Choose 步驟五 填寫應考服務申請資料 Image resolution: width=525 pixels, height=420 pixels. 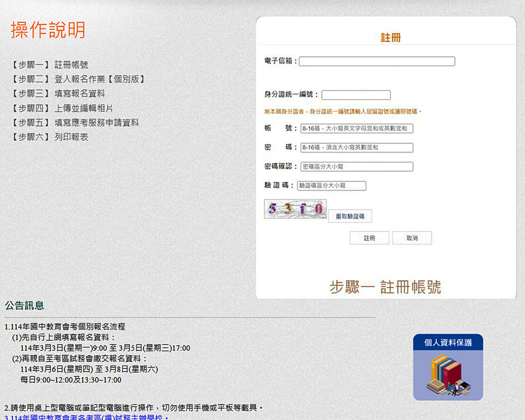pyautogui.click(x=75, y=123)
